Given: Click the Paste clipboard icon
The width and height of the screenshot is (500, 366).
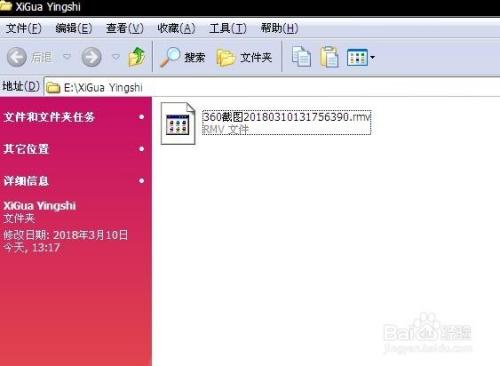Looking at the screenshot, I should coord(329,57).
